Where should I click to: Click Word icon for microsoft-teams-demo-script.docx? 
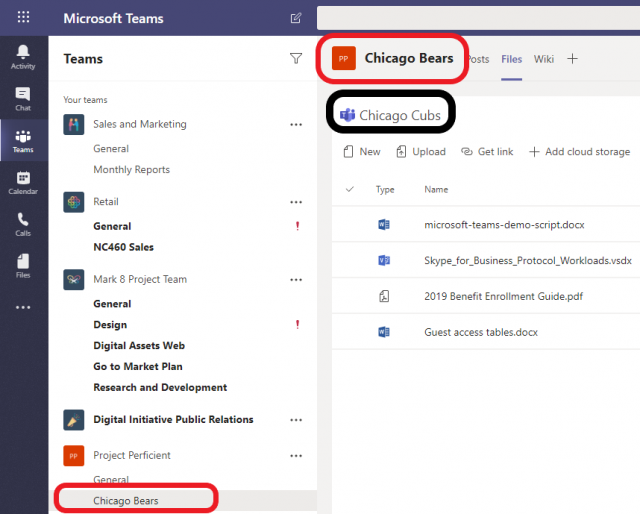pos(384,225)
